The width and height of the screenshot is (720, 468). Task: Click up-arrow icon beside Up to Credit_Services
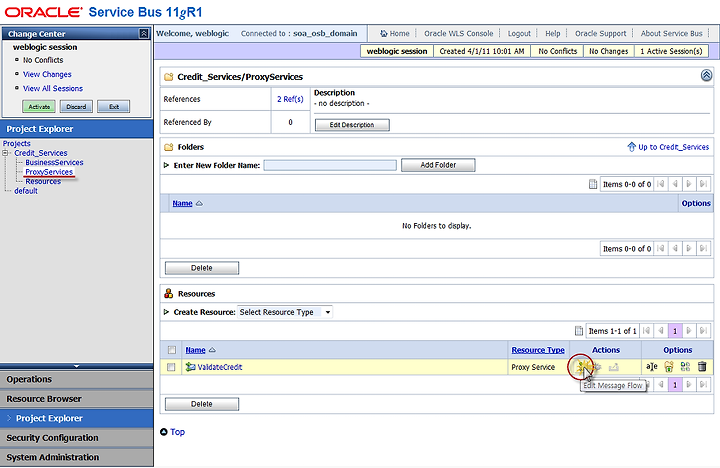[631, 147]
